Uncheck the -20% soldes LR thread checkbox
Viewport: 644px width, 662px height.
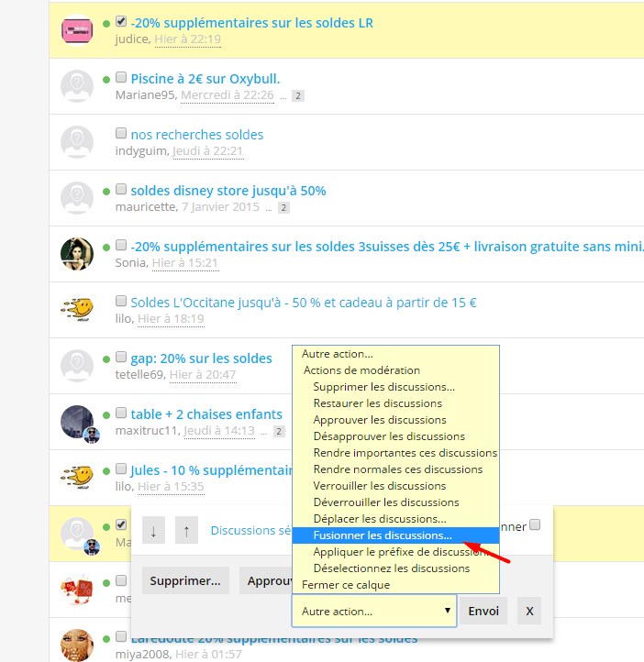pos(121,21)
